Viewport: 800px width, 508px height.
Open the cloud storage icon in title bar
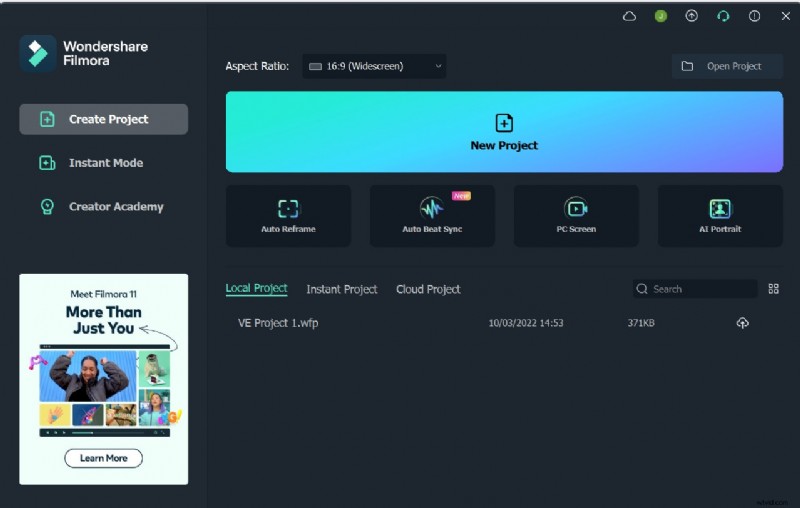tap(629, 16)
